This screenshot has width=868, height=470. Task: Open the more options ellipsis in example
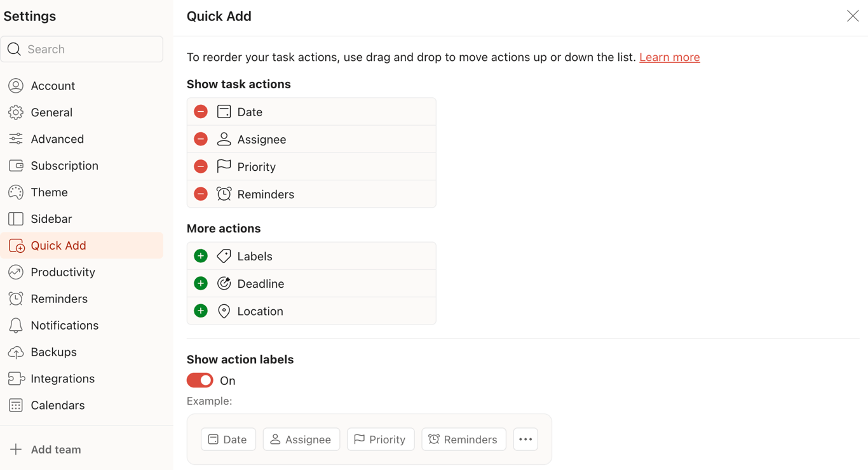coord(526,440)
